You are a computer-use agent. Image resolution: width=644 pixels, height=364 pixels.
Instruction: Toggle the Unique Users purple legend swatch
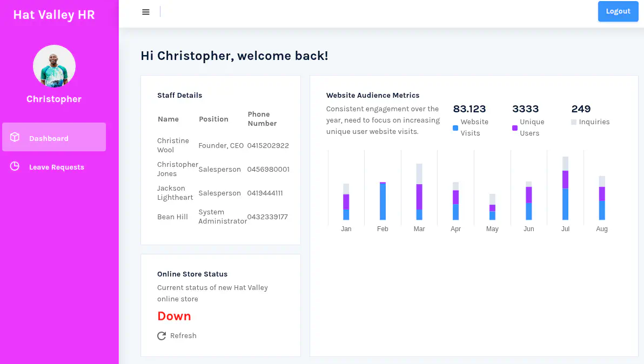pyautogui.click(x=515, y=128)
